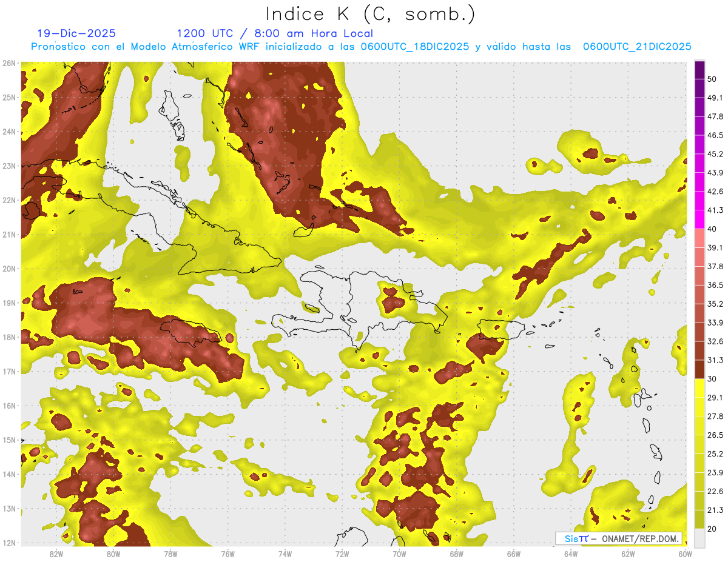This screenshot has height=562, width=728.
Task: Click the '37.8' value on the color scale
Action: pos(715,266)
